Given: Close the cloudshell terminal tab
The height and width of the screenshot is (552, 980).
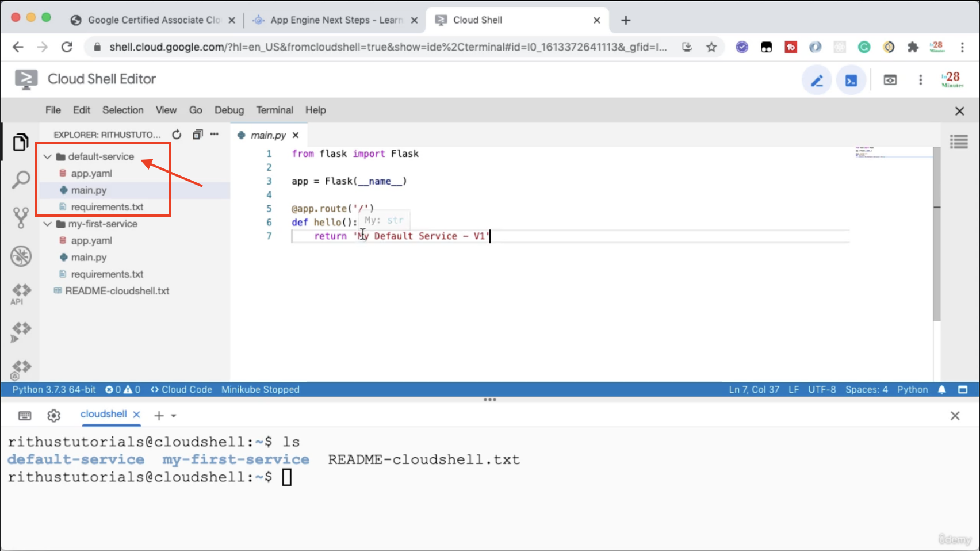Looking at the screenshot, I should [x=136, y=415].
